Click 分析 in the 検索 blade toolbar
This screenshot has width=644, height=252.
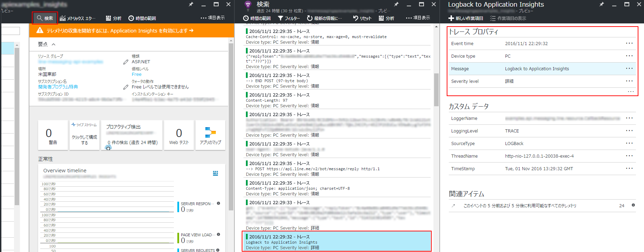point(386,18)
